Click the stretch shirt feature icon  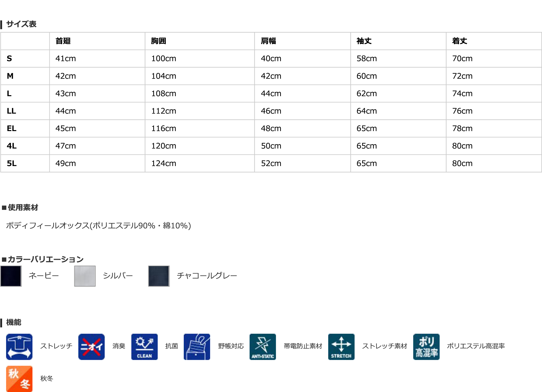[x=19, y=347]
